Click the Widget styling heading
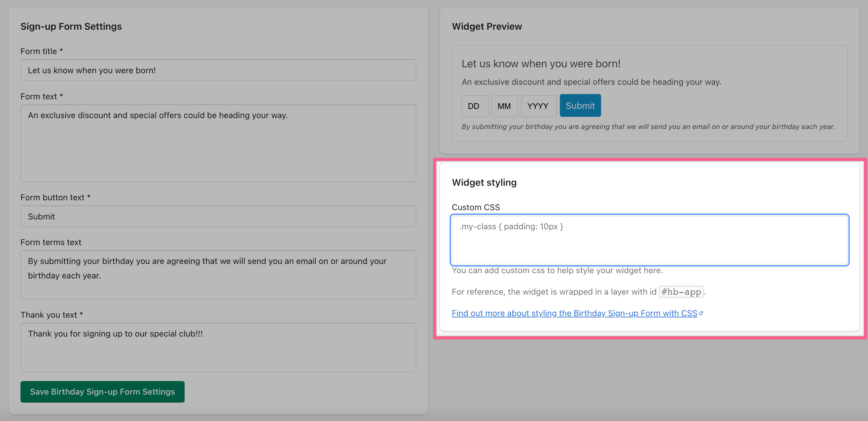Viewport: 868px width, 421px height. click(x=484, y=182)
